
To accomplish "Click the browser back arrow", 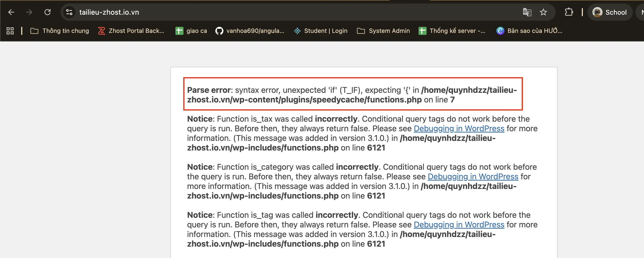I will click(x=11, y=12).
